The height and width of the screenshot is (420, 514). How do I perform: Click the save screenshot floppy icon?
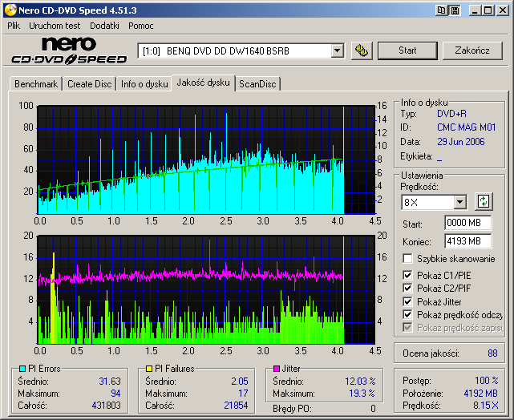pyautogui.click(x=455, y=10)
